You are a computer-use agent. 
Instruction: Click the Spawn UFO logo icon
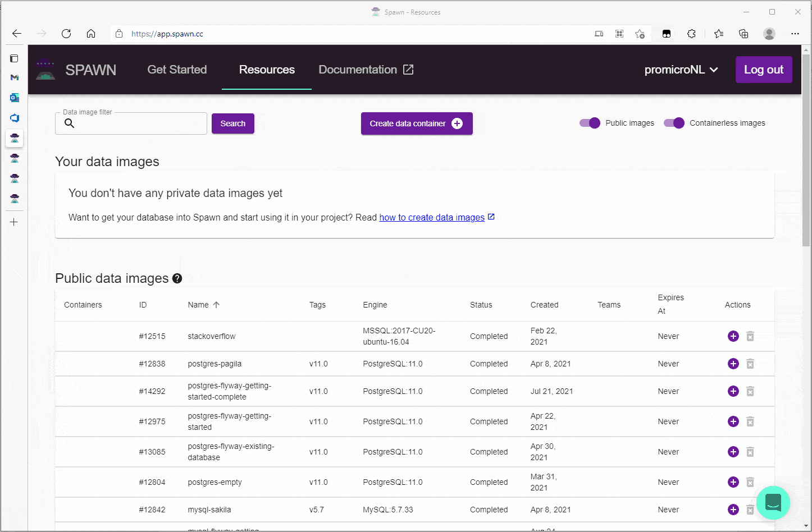tap(45, 70)
